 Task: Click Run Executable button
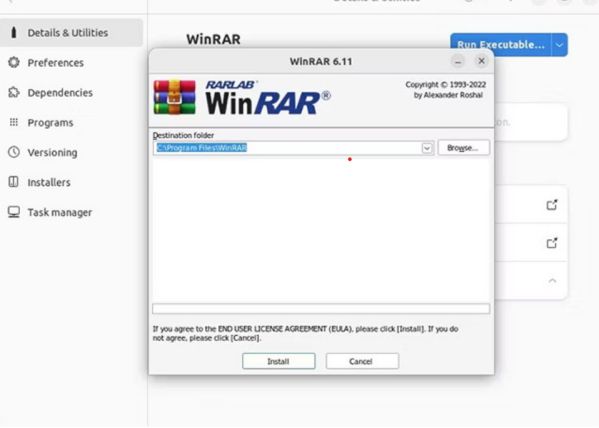501,45
